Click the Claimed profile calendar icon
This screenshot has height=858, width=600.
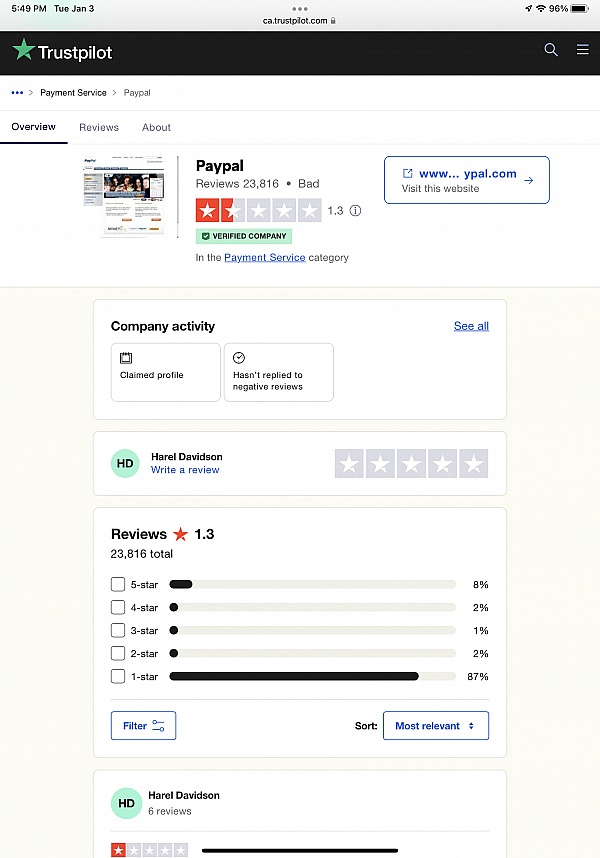(x=125, y=357)
